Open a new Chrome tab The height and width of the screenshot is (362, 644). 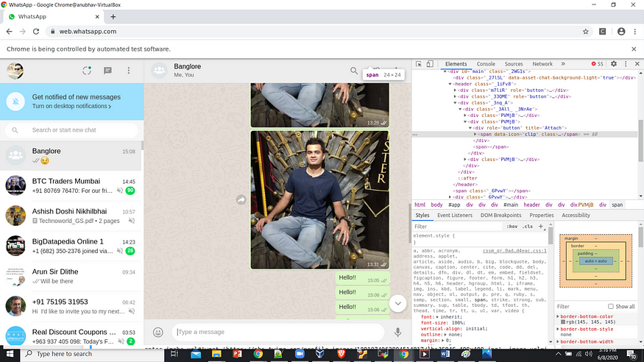[x=113, y=17]
